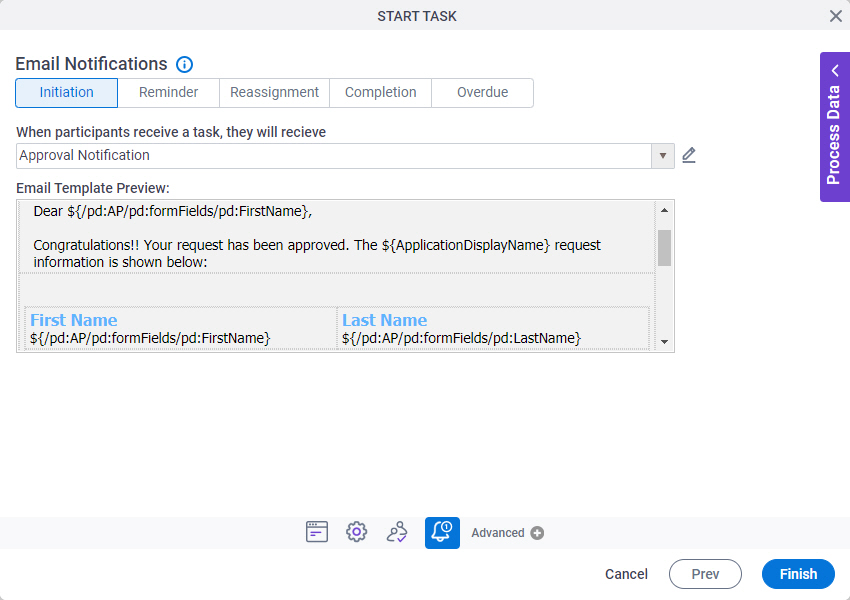Click the Last Name heading in preview

click(384, 320)
